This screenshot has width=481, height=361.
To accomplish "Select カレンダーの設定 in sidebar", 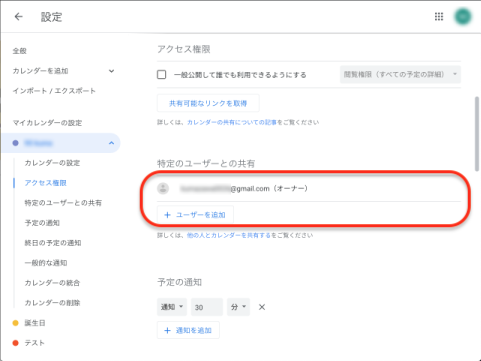I will click(x=52, y=163).
